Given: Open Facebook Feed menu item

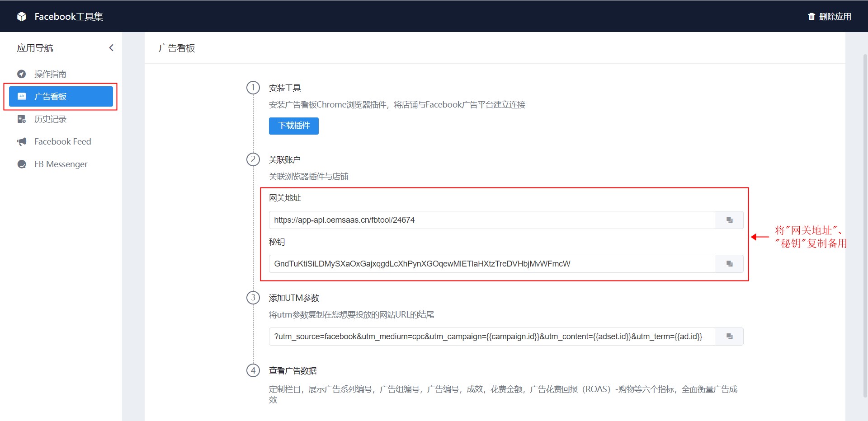Looking at the screenshot, I should coord(61,141).
